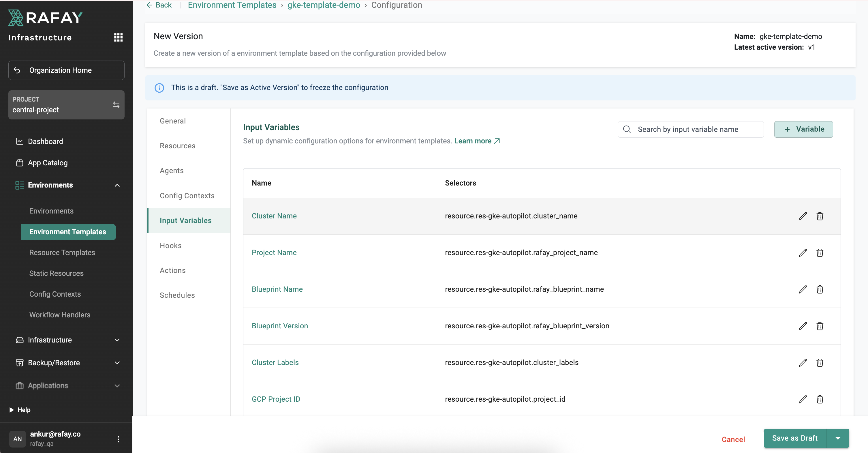Collapse the Environments sidebar section
868x453 pixels.
tap(117, 185)
